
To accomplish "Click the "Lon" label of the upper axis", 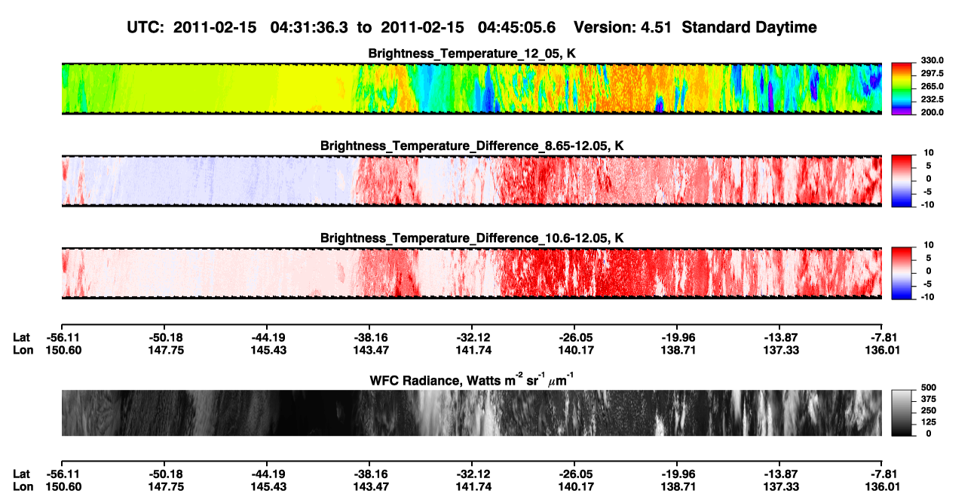I will coord(23,350).
